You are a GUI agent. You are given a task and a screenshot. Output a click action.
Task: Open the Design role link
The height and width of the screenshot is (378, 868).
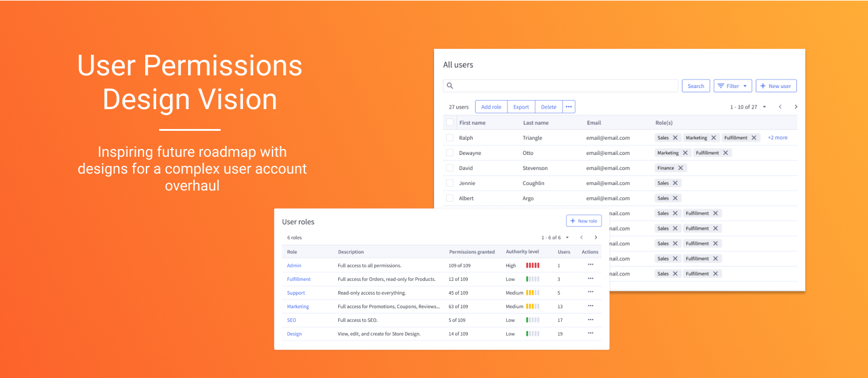[294, 334]
